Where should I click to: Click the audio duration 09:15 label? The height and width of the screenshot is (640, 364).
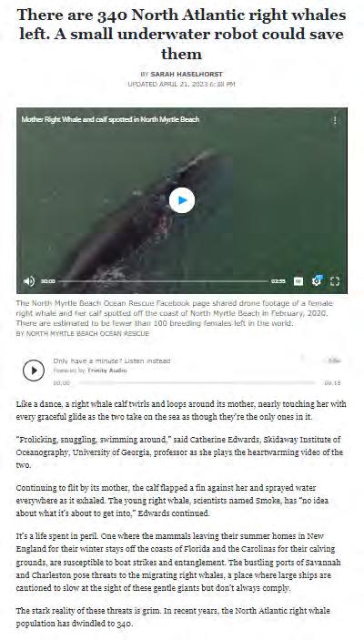tap(332, 383)
